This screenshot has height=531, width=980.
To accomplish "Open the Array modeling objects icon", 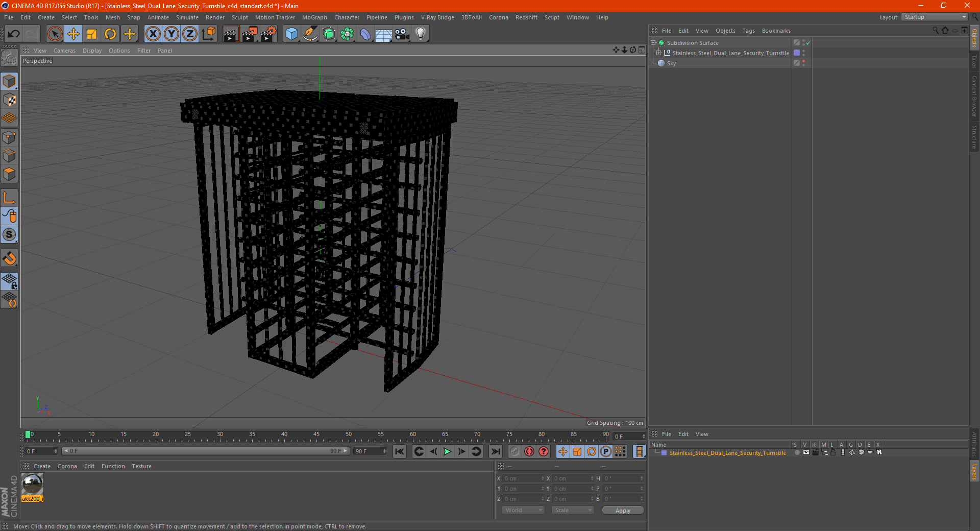I will (347, 34).
